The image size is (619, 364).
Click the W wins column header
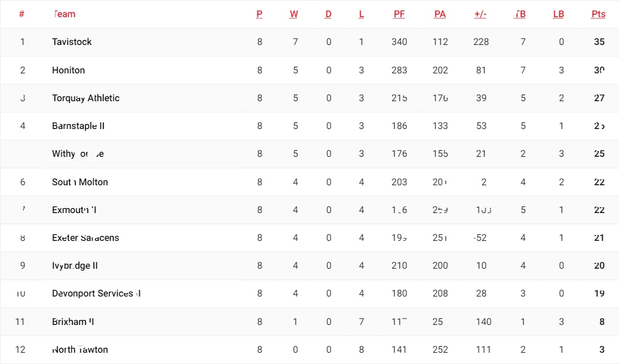[294, 14]
